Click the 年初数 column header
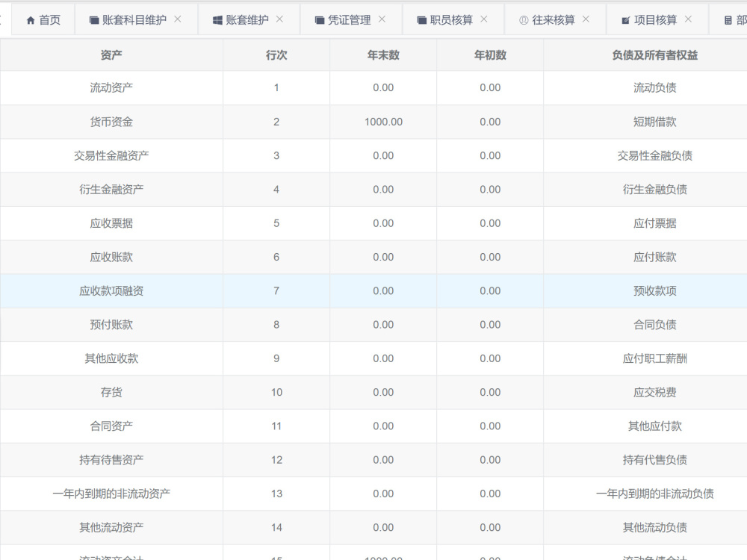747x560 pixels. [x=490, y=55]
